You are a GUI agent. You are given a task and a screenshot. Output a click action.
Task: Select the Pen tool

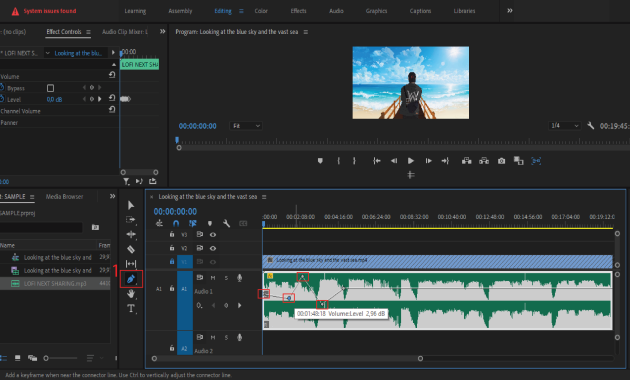(x=131, y=279)
